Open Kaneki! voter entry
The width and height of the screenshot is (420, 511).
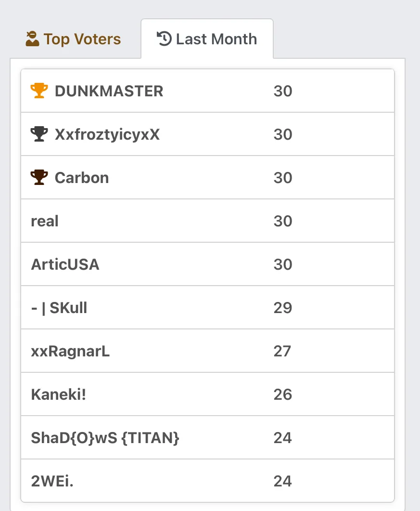click(207, 394)
